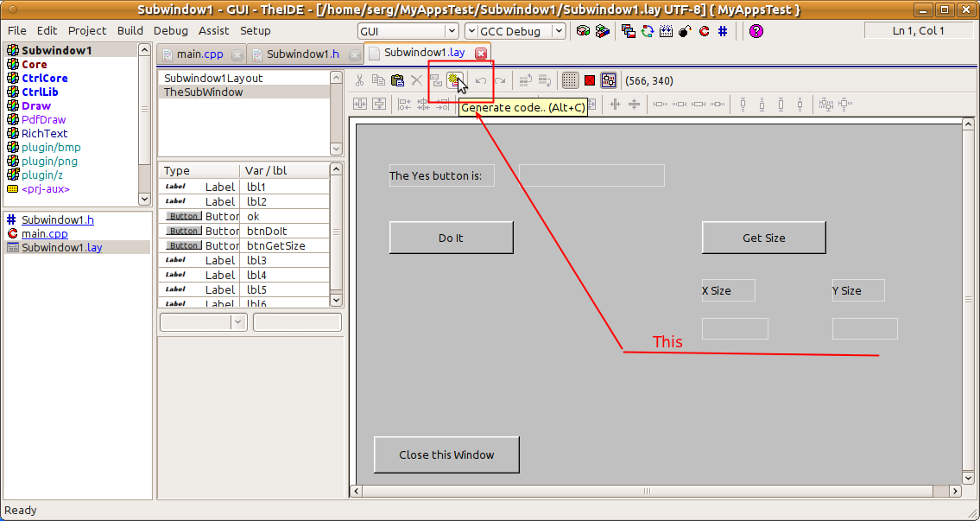Image resolution: width=980 pixels, height=521 pixels.
Task: Click the blue hash icon in main toolbar
Action: point(723,31)
